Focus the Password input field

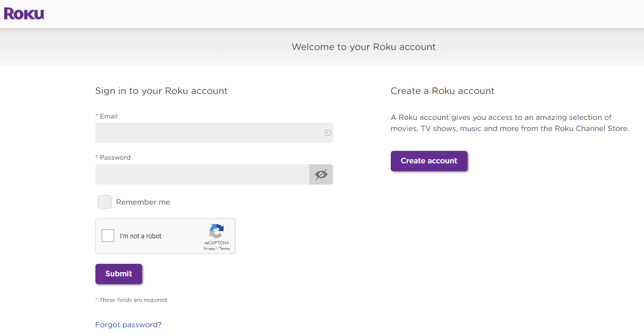(202, 174)
